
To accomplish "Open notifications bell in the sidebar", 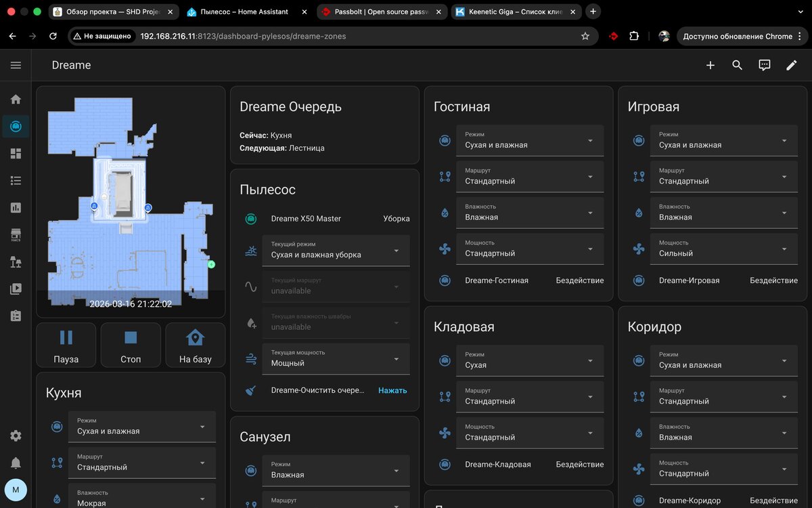I will (x=16, y=463).
